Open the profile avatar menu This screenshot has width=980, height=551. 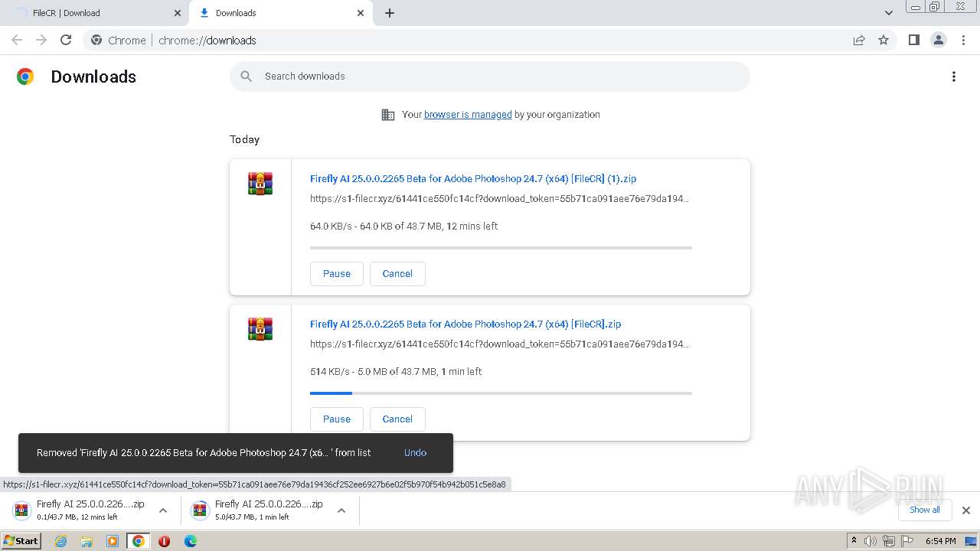938,40
